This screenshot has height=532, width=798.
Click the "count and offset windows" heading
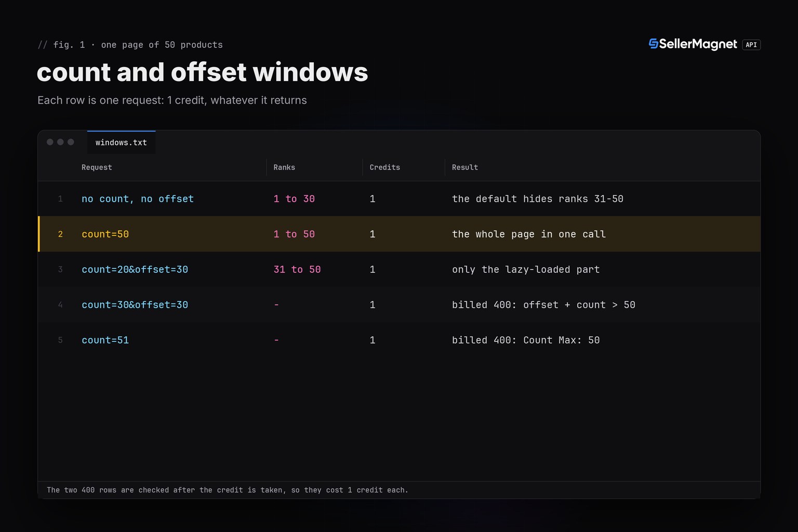click(x=203, y=72)
